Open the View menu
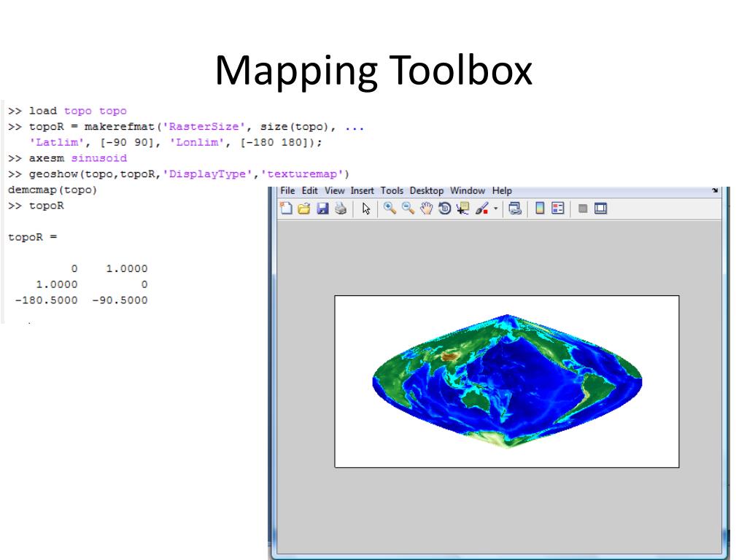Image resolution: width=747 pixels, height=560 pixels. click(x=334, y=190)
